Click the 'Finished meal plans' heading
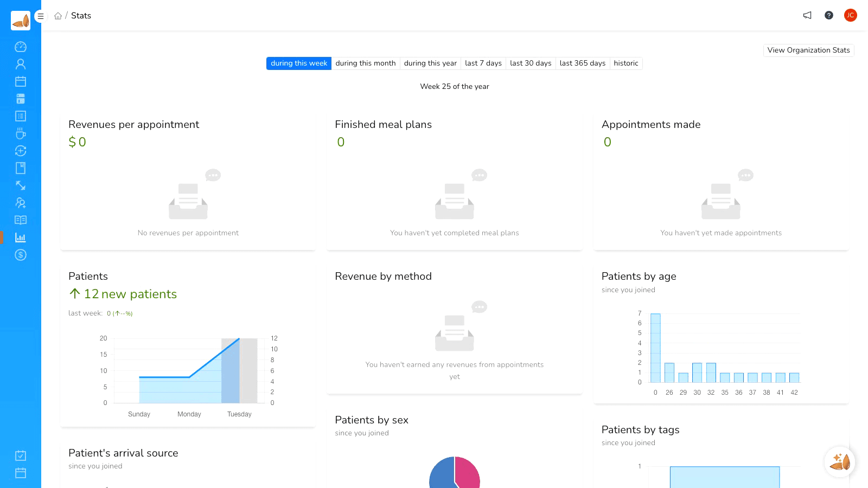The height and width of the screenshot is (488, 868). [x=384, y=125]
